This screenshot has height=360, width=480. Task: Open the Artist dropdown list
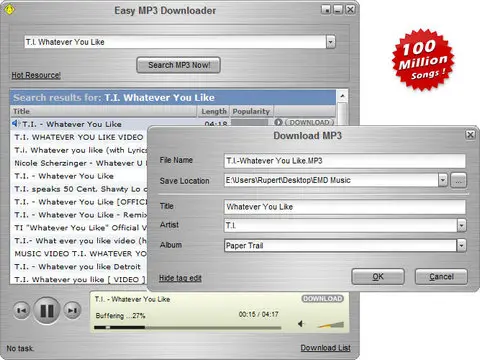[461, 226]
